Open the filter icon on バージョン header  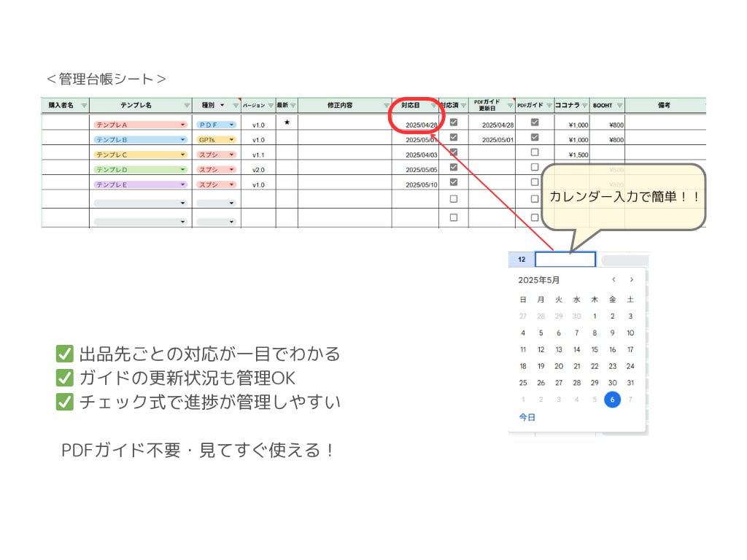pos(271,106)
